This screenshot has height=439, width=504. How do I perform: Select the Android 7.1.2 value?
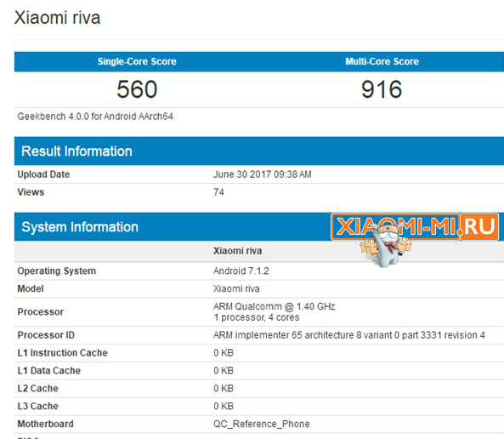pyautogui.click(x=241, y=271)
